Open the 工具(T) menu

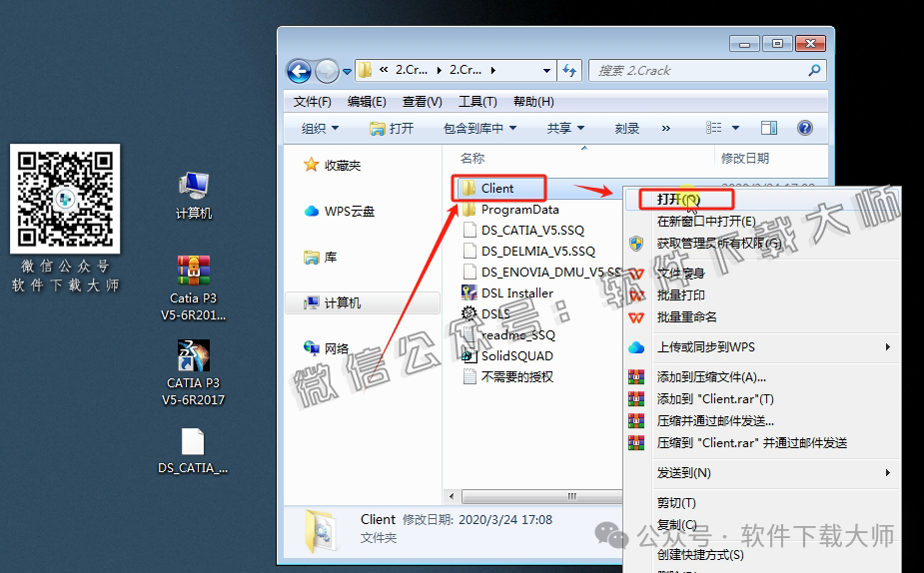click(477, 102)
